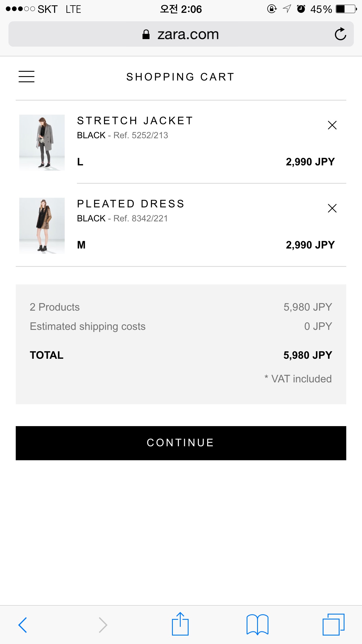
Task: Open Safari bookmarks
Action: 257,625
